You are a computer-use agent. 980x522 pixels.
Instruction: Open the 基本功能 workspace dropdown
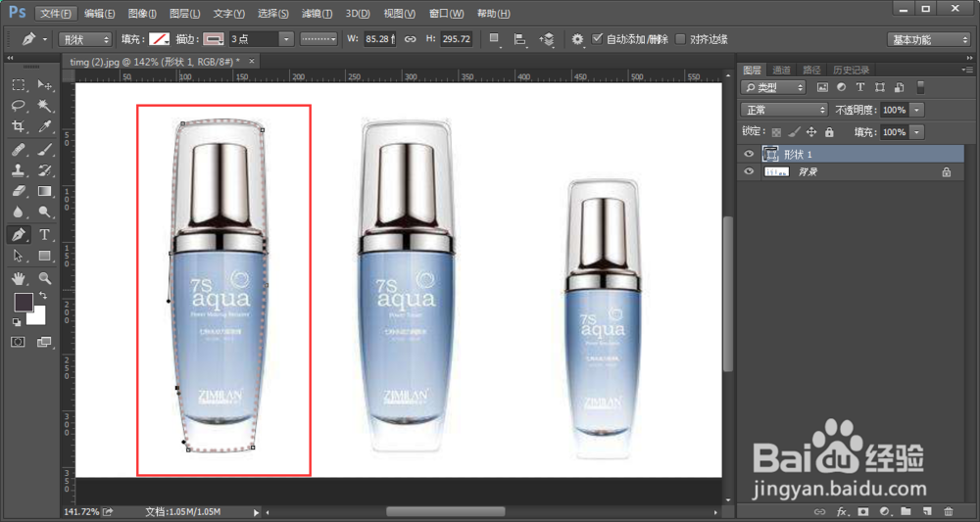tap(928, 39)
